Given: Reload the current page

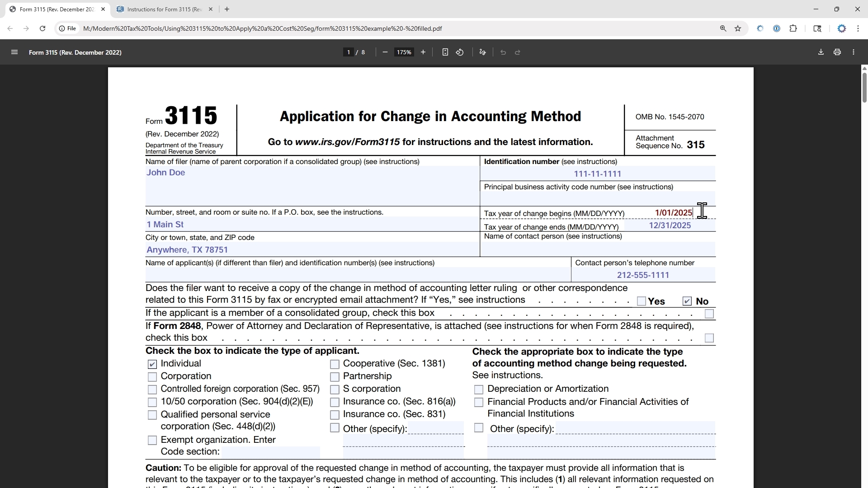Looking at the screenshot, I should 42,28.
